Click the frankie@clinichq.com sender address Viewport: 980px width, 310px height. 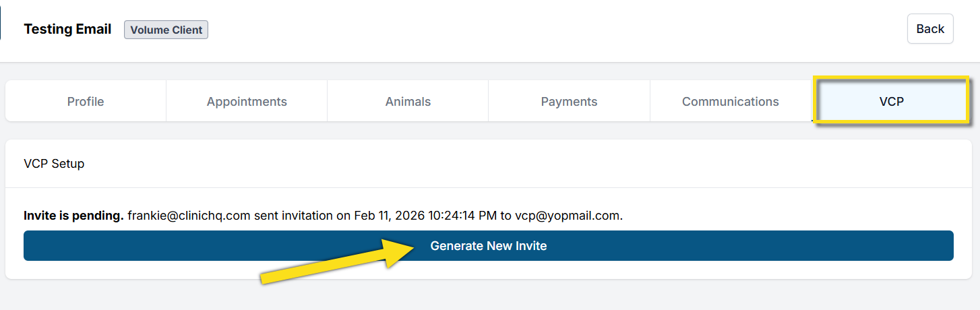(x=189, y=216)
